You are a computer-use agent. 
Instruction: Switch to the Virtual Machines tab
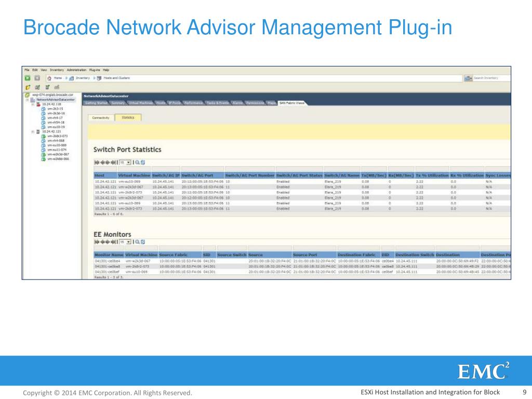(x=140, y=103)
